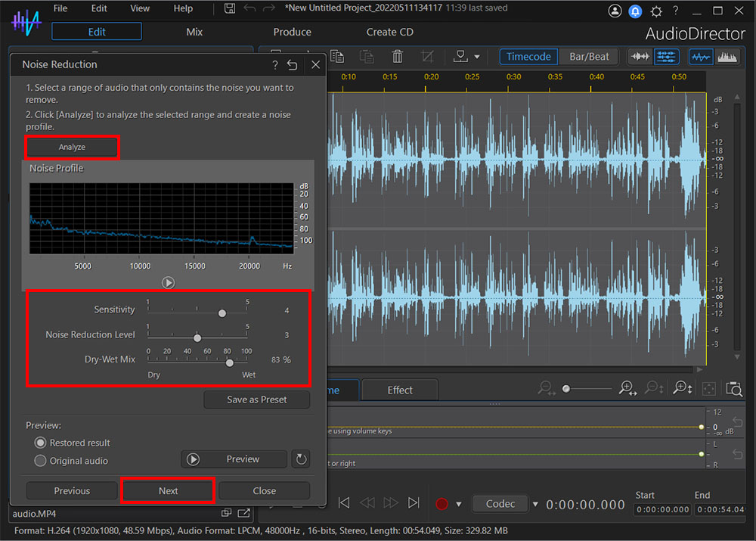Image resolution: width=756 pixels, height=541 pixels.
Task: Open the View menu
Action: pyautogui.click(x=140, y=8)
